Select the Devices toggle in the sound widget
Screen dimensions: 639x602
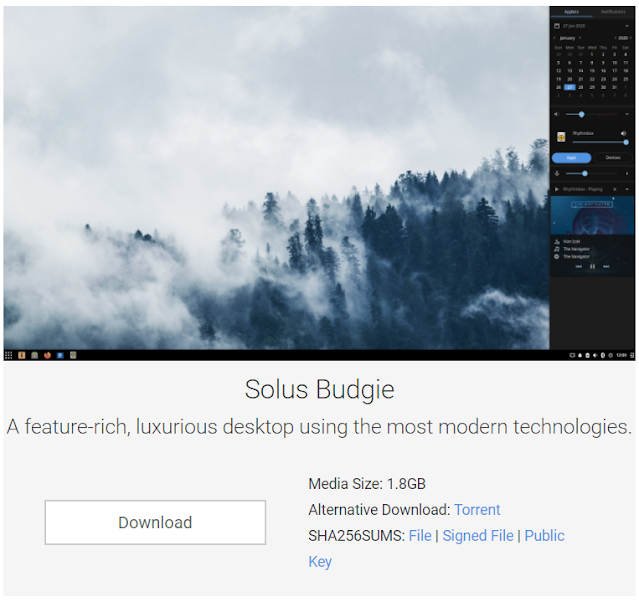pos(613,158)
